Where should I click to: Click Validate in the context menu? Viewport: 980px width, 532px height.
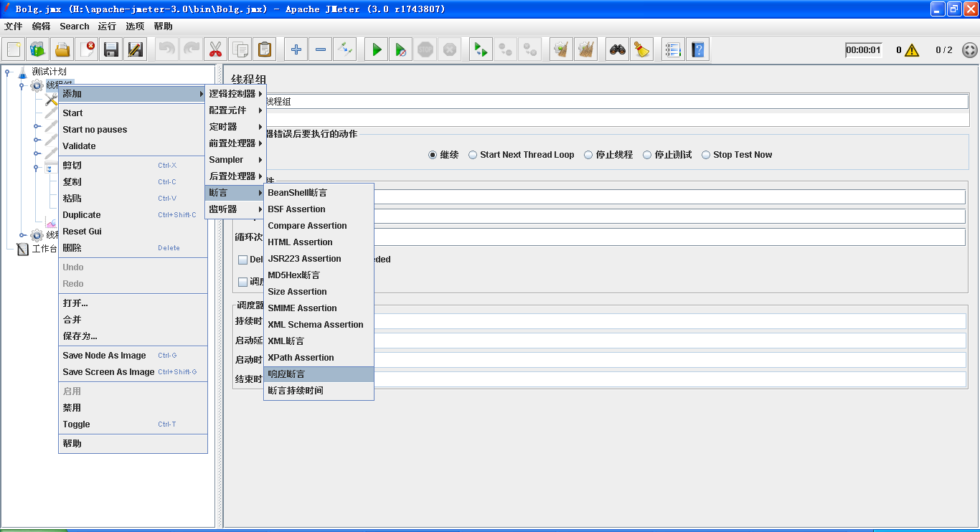tap(133, 146)
